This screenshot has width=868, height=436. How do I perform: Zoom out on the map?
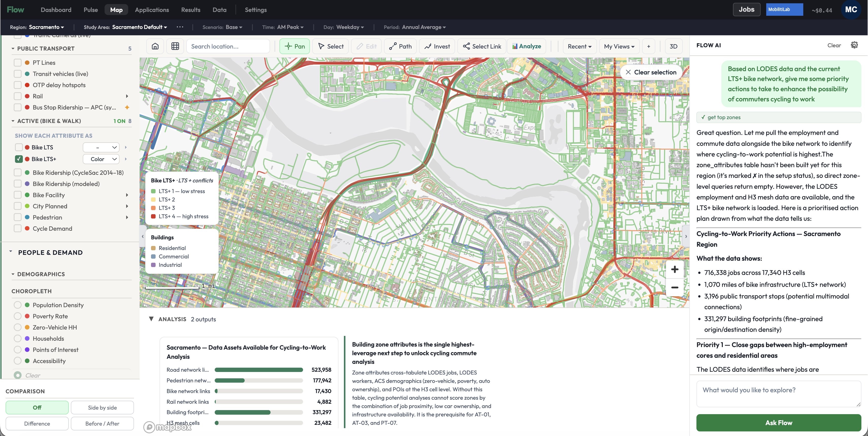click(x=675, y=288)
